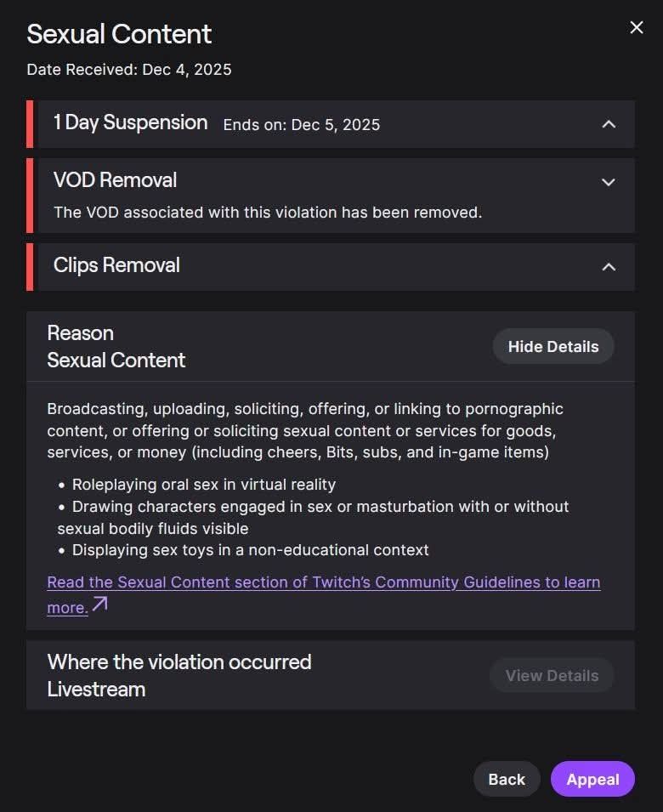This screenshot has height=812, width=663.
Task: Click the Reason section heading
Action: click(81, 332)
